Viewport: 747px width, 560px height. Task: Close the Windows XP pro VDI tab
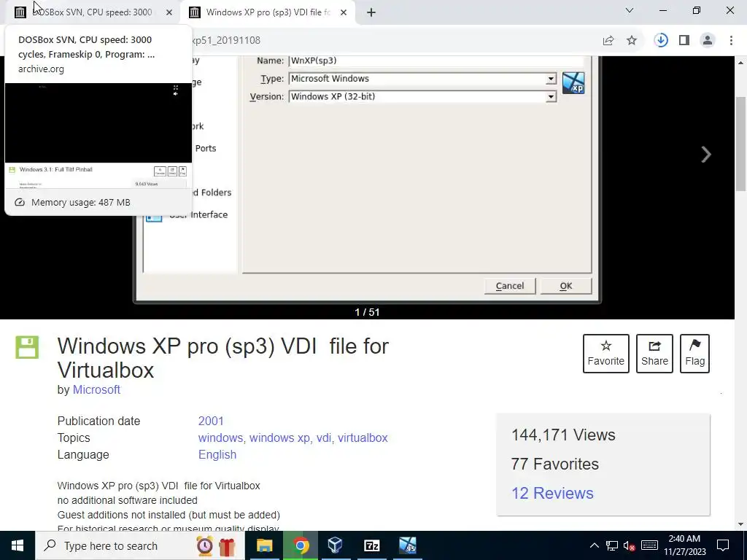coord(344,12)
